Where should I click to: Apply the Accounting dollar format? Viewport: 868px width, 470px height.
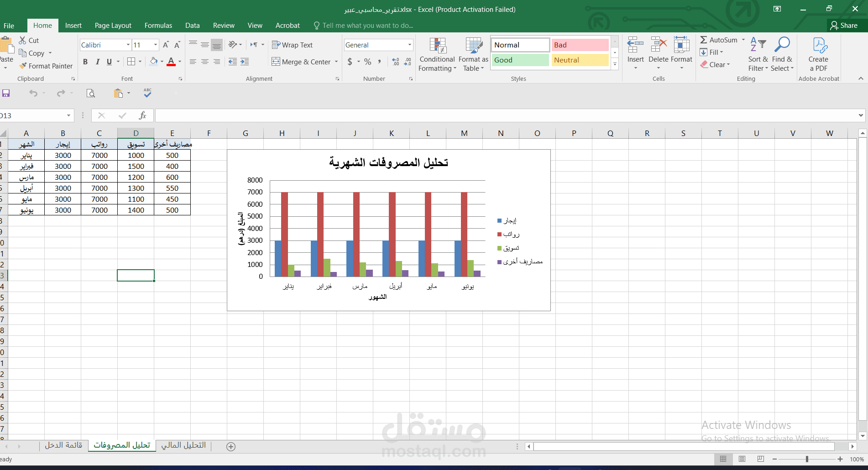tap(350, 62)
